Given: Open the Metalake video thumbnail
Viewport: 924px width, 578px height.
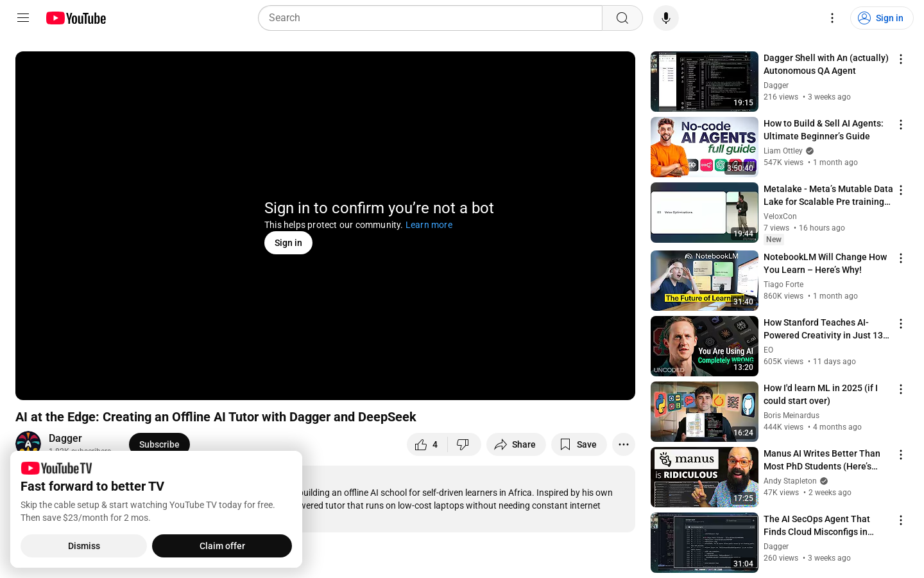Looking at the screenshot, I should click(x=705, y=213).
